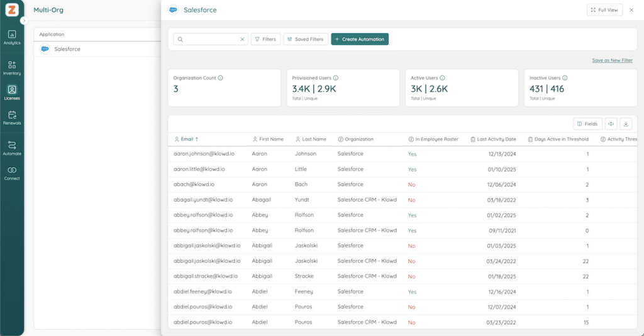The height and width of the screenshot is (336, 644).
Task: Click email abach@klowd.io
Action: click(x=194, y=184)
